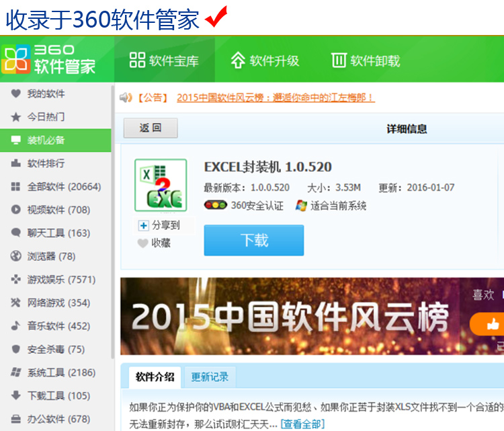Open the 软件升级 tab
Viewport: 504px width, 431px height.
[265, 60]
